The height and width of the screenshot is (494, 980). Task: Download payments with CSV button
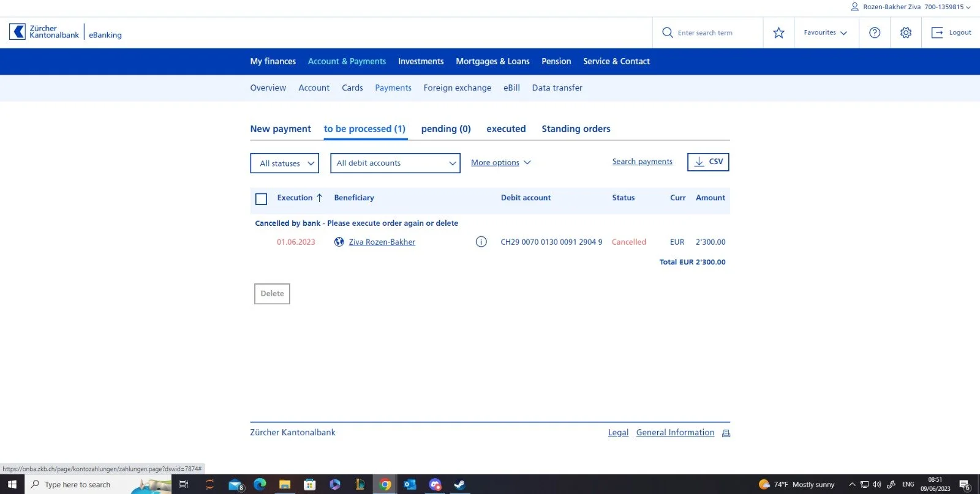(x=708, y=162)
